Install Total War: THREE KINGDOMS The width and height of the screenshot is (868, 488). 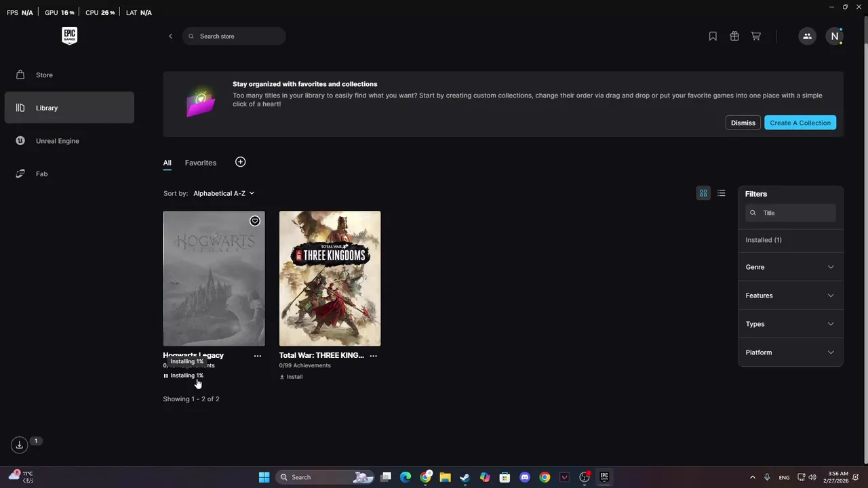(291, 377)
